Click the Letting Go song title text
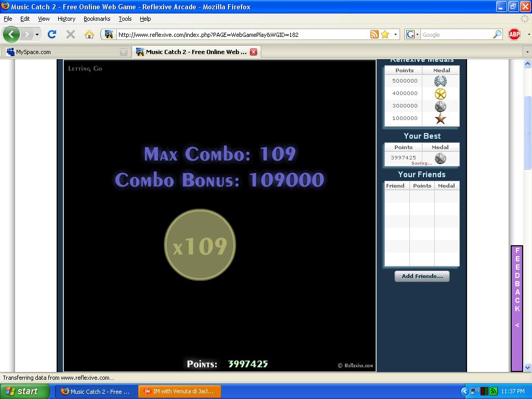 point(85,69)
